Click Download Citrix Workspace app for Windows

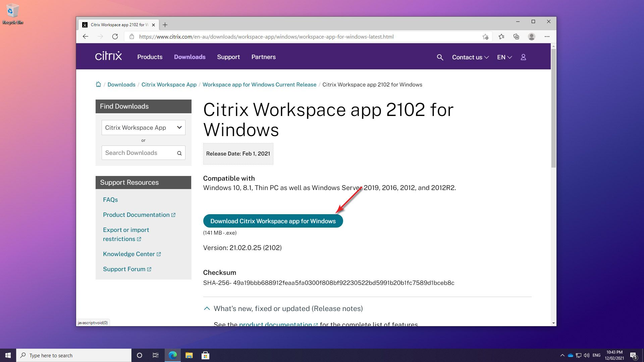273,221
